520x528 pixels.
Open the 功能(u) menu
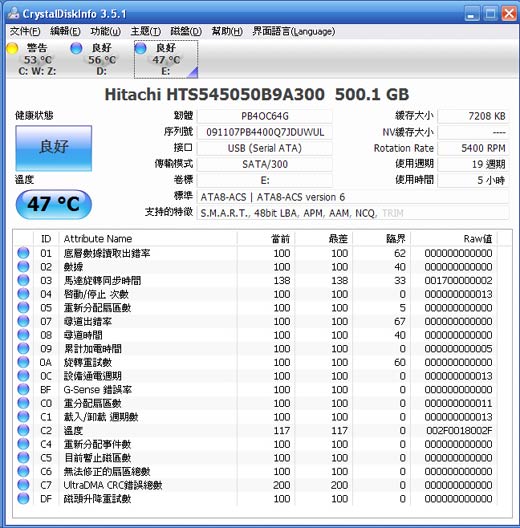(105, 32)
